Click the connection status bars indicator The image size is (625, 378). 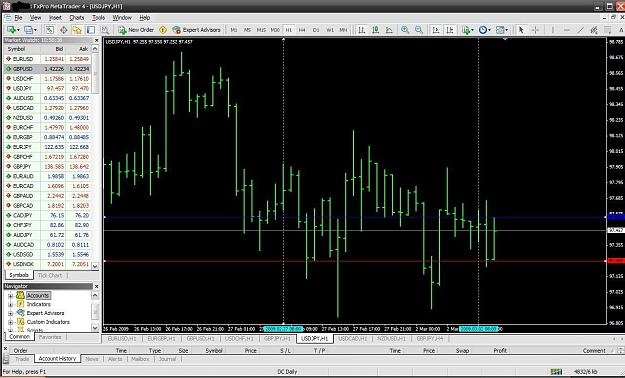[x=556, y=372]
